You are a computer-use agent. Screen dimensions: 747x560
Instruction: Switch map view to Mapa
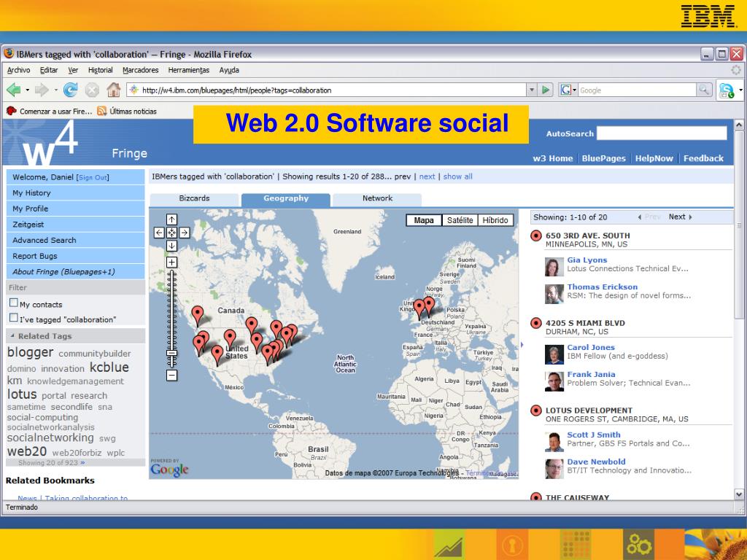point(424,220)
